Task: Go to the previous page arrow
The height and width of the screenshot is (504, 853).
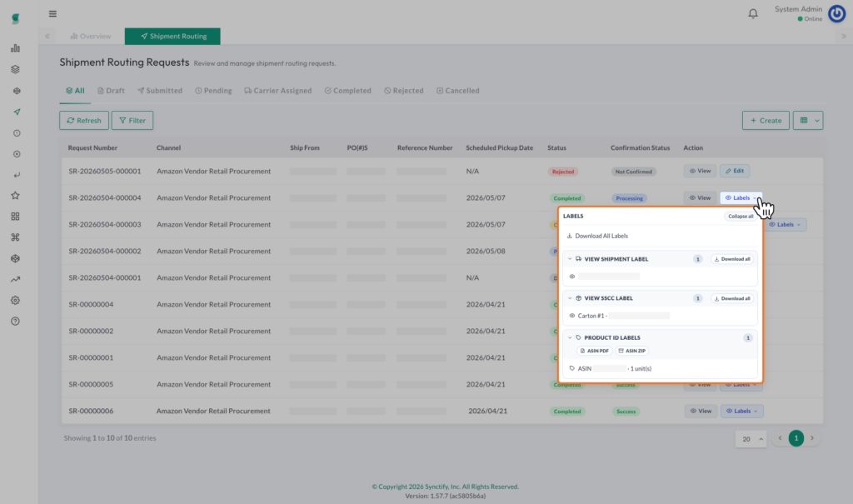Action: tap(780, 438)
